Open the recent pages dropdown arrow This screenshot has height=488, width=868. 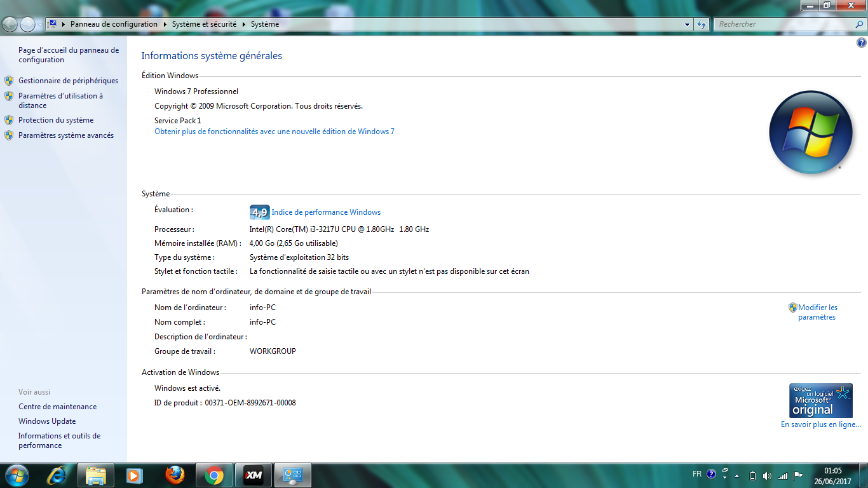point(40,24)
